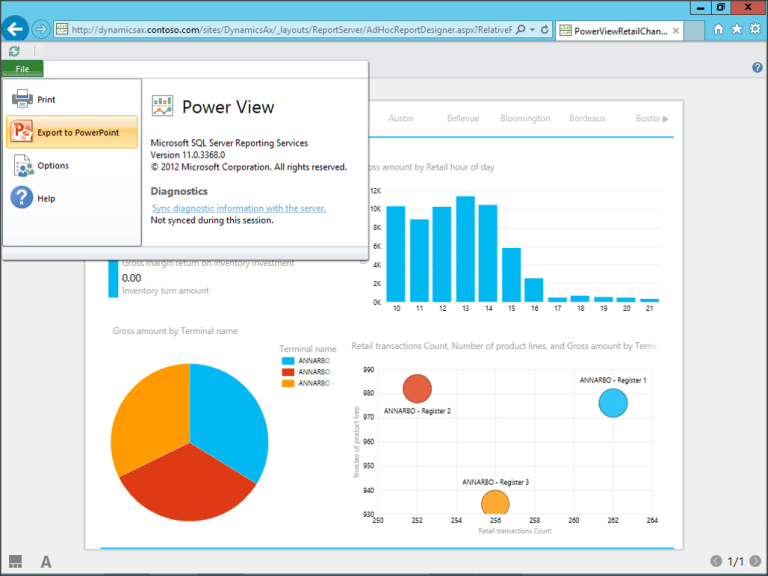Click the ANNARBO - Register 2 red bubble
The image size is (768, 576).
[x=417, y=388]
